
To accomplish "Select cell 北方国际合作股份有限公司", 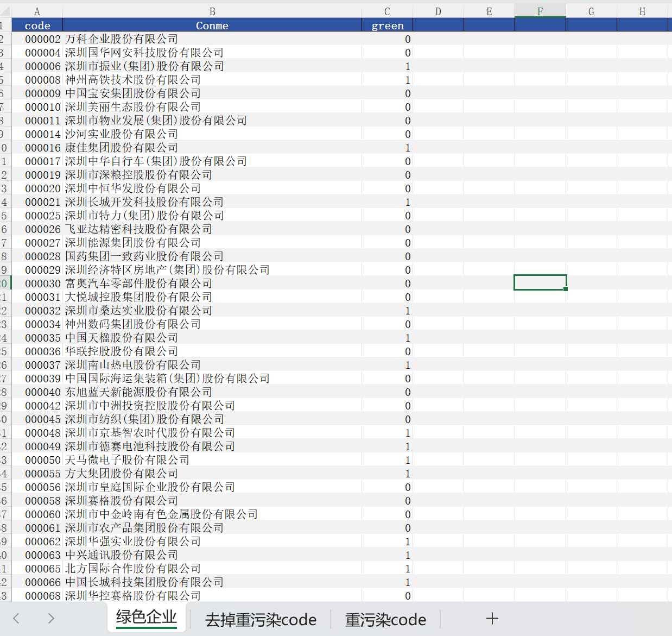I will pos(212,568).
